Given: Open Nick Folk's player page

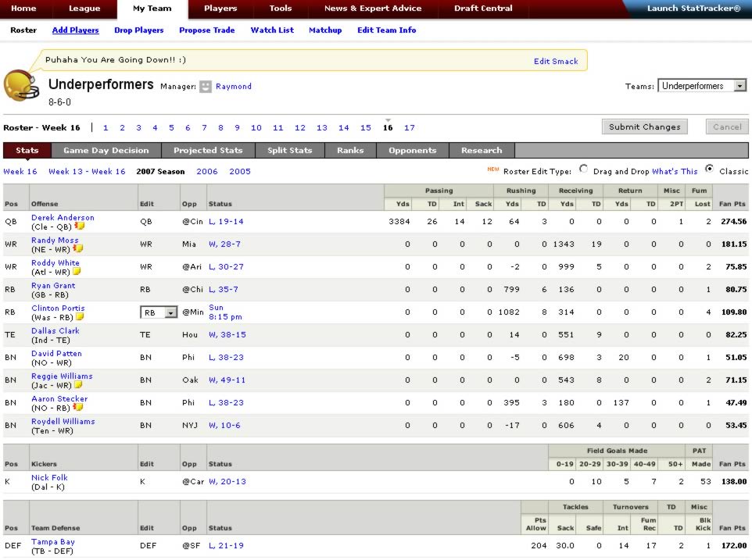Looking at the screenshot, I should coord(49,478).
